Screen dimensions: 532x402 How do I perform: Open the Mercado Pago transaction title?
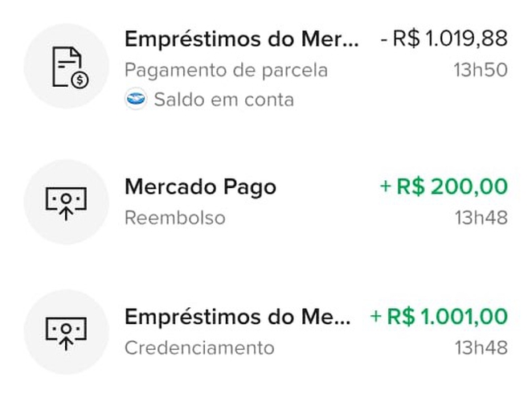200,187
